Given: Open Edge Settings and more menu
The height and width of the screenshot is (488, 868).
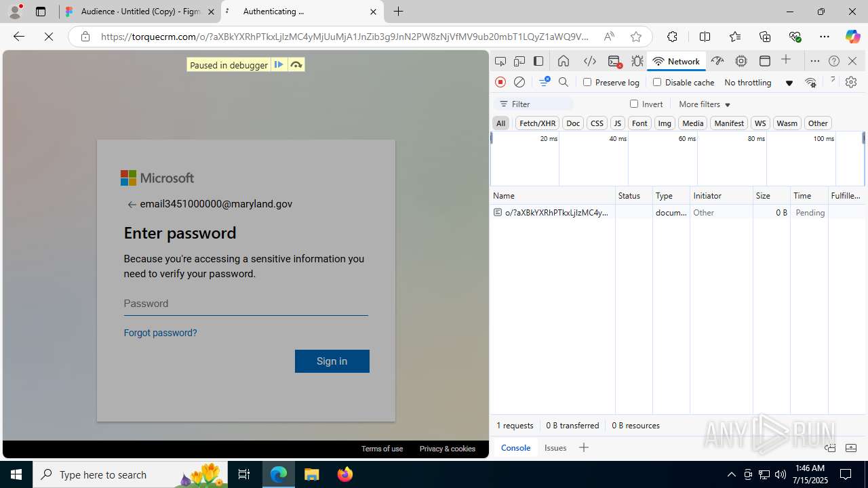Looking at the screenshot, I should point(825,37).
